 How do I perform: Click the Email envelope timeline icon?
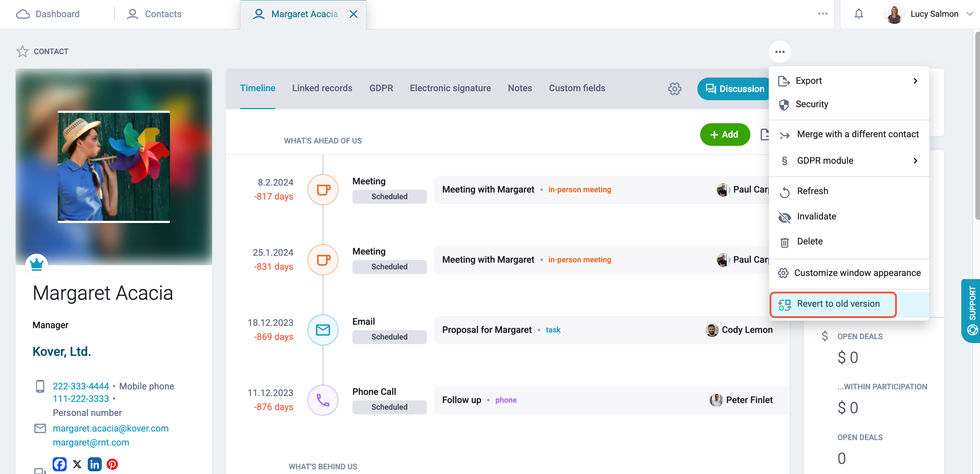pos(323,330)
